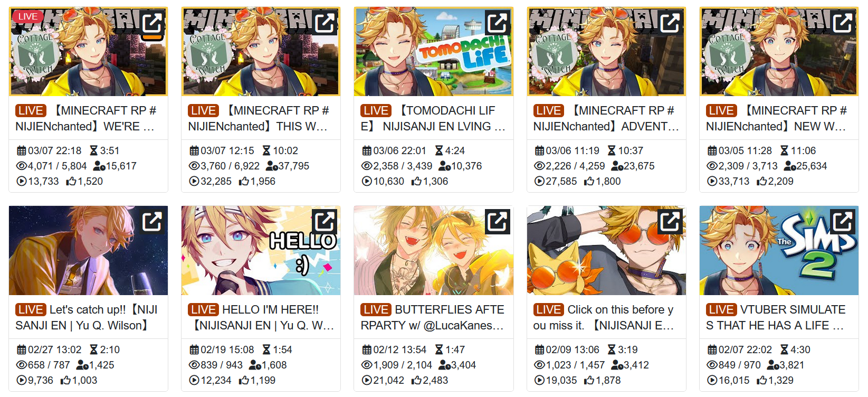The height and width of the screenshot is (397, 868).
Task: Open external link on HELLO thumbnail
Action: click(x=325, y=222)
